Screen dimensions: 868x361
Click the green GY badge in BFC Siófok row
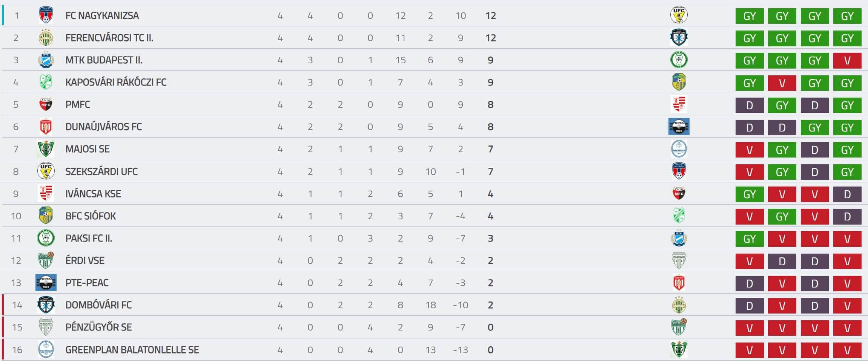click(x=782, y=216)
